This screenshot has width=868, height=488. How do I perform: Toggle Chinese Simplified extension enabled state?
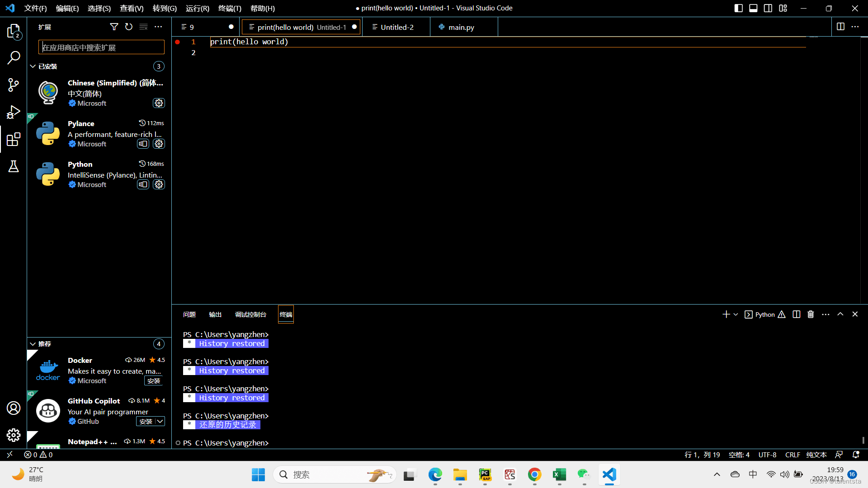pos(159,103)
